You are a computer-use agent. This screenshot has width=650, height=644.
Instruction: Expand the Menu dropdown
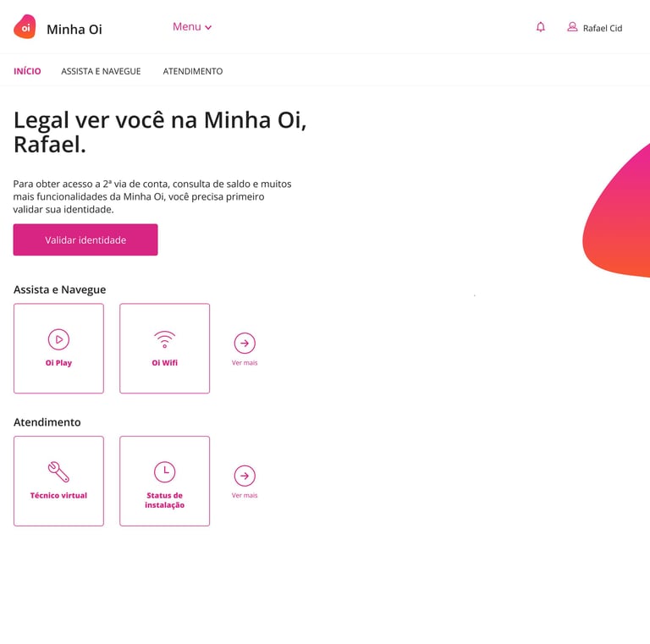tap(192, 27)
